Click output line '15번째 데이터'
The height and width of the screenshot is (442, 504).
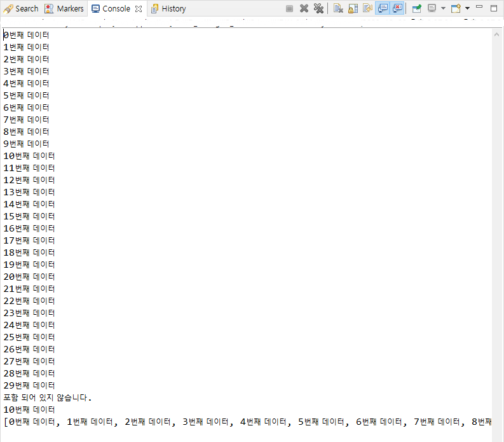point(29,216)
